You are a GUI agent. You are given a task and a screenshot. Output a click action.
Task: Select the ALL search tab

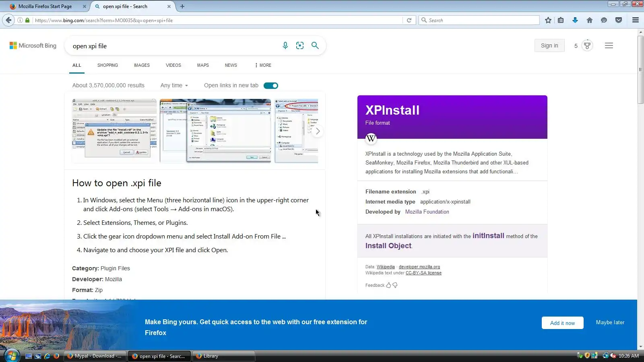click(x=77, y=65)
